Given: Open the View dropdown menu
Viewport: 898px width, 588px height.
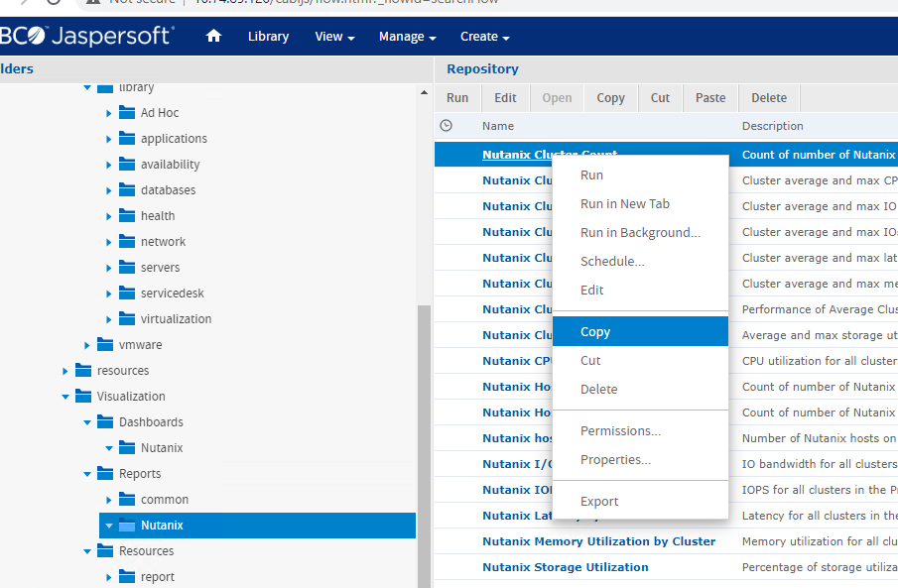Looking at the screenshot, I should tap(333, 36).
